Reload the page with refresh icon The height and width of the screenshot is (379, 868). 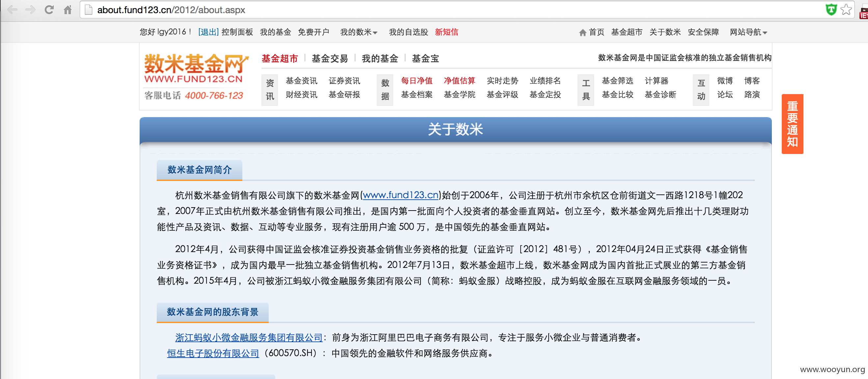pyautogui.click(x=49, y=10)
